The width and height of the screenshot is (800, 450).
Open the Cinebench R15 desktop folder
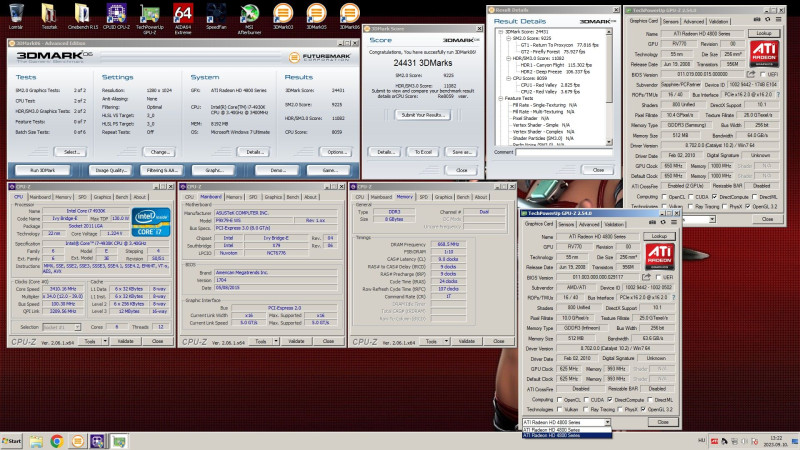(x=83, y=16)
